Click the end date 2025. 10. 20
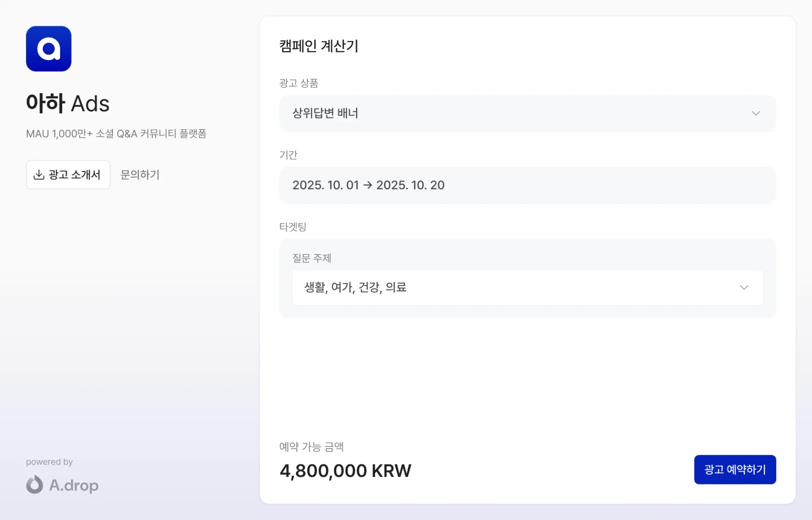The height and width of the screenshot is (520, 812). point(410,185)
